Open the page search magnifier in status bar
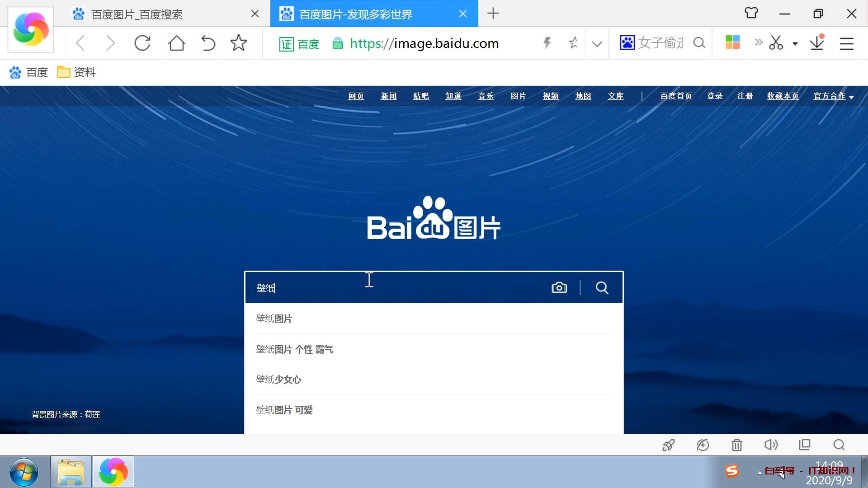The height and width of the screenshot is (488, 868). pyautogui.click(x=839, y=445)
